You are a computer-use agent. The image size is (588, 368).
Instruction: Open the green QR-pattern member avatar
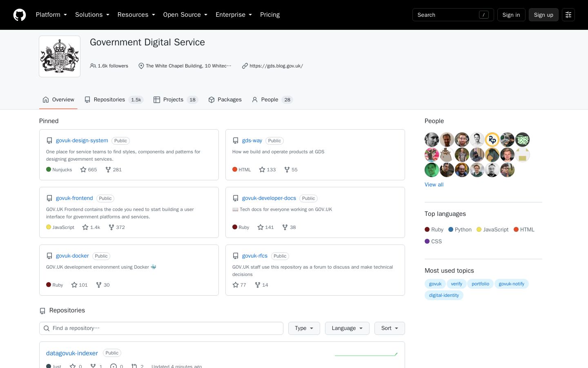[522, 140]
